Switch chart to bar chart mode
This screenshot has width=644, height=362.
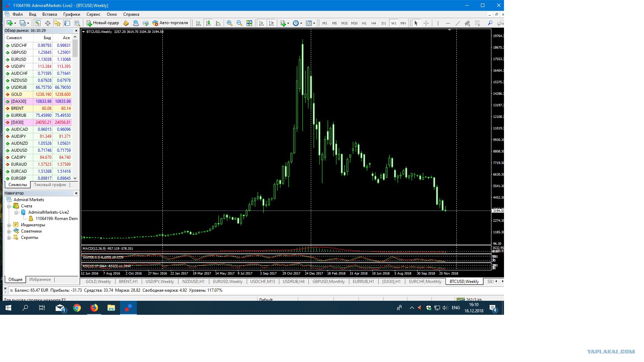coord(198,23)
